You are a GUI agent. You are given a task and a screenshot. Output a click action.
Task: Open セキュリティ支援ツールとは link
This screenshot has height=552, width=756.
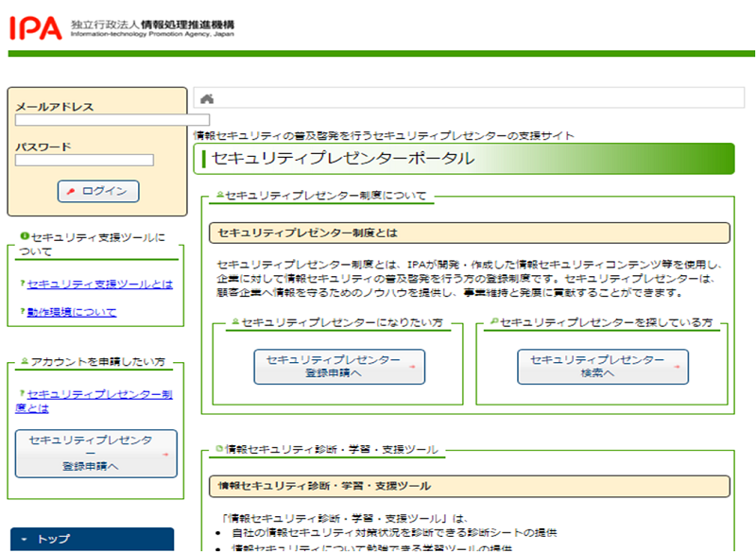click(x=100, y=284)
